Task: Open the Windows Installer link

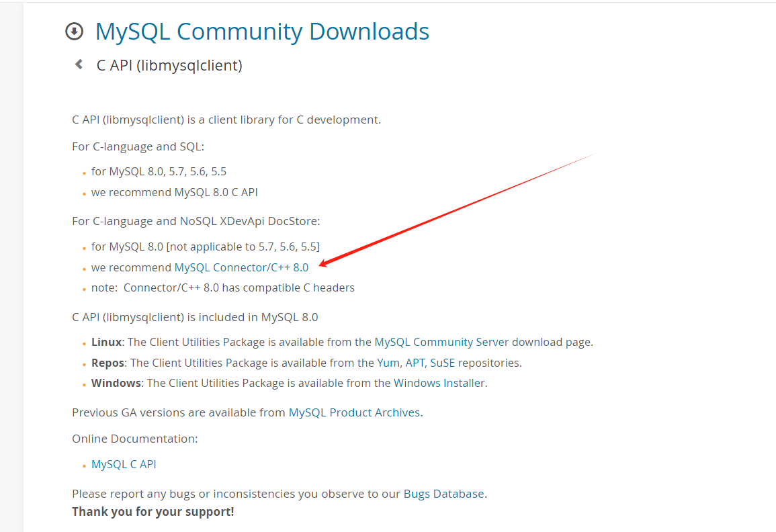Action: [439, 383]
